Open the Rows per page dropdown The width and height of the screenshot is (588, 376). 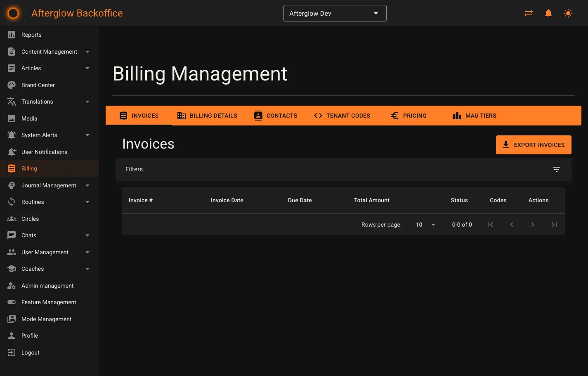pos(425,225)
